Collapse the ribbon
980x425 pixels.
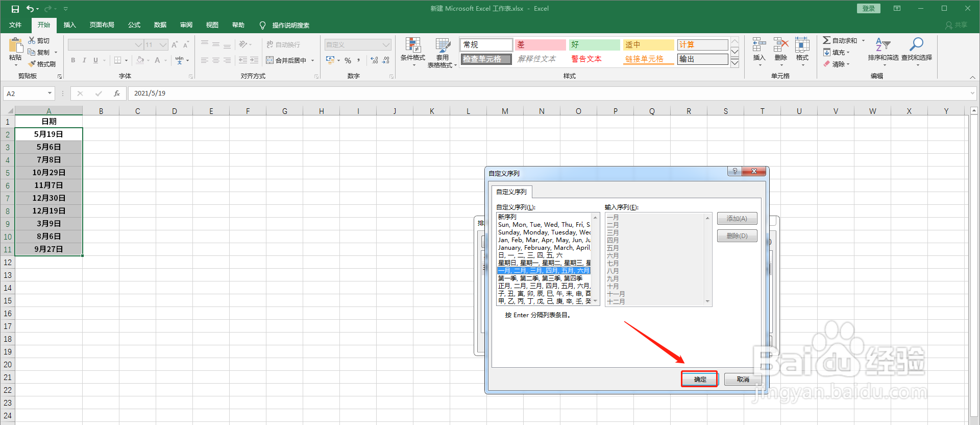(972, 77)
